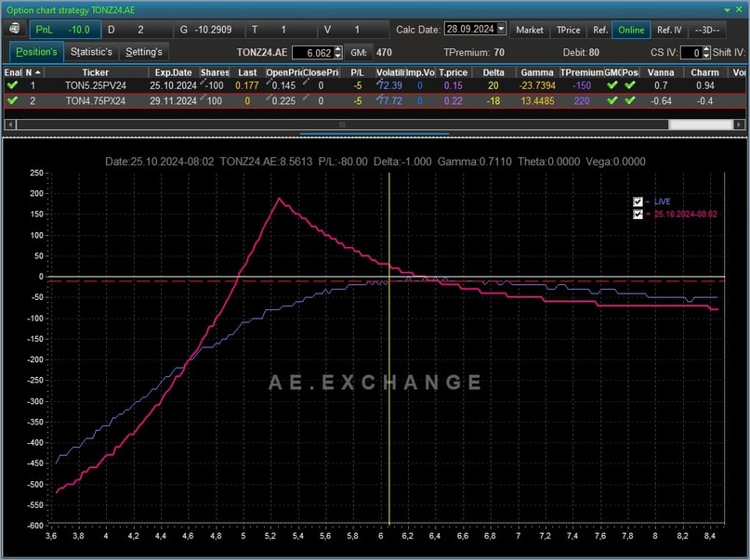The width and height of the screenshot is (750, 560).
Task: Click the CS IV input field
Action: 691,53
